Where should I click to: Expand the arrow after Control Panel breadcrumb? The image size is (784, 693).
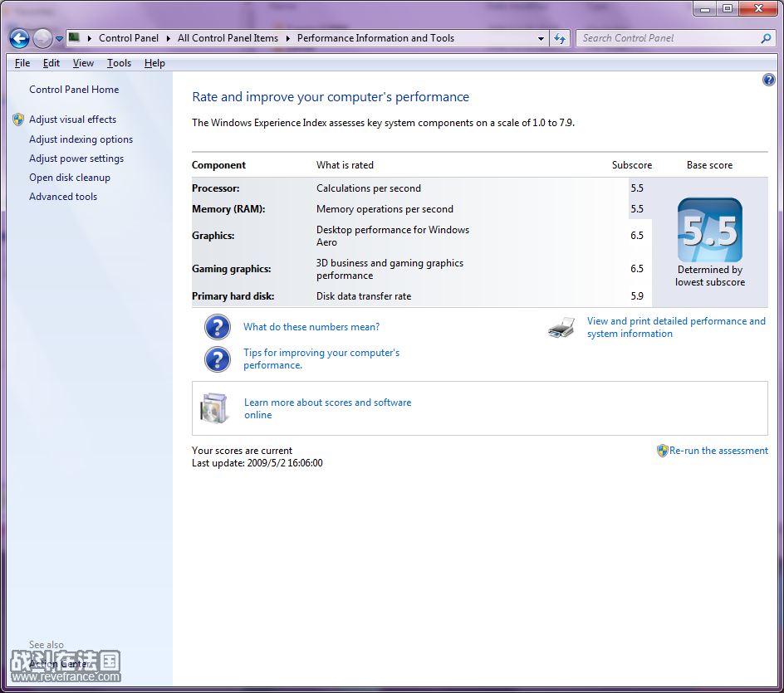[x=168, y=38]
